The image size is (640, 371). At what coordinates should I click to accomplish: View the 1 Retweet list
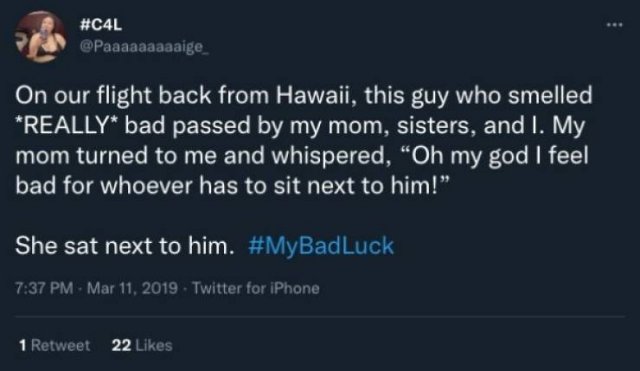tap(54, 345)
